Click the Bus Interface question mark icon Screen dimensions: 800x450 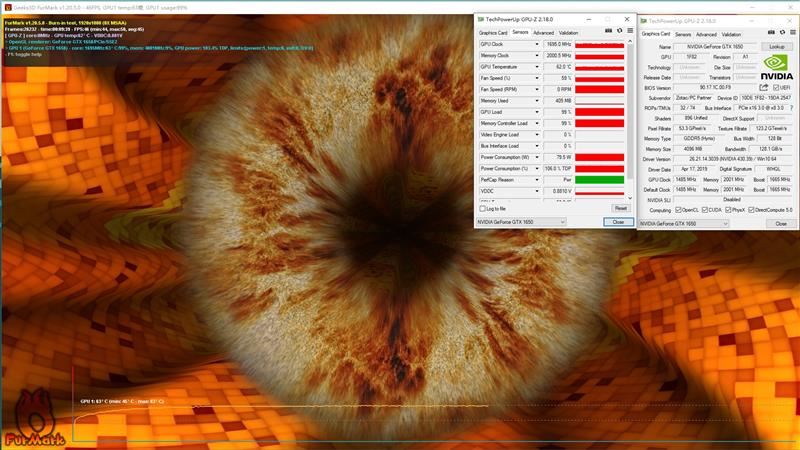[x=792, y=108]
